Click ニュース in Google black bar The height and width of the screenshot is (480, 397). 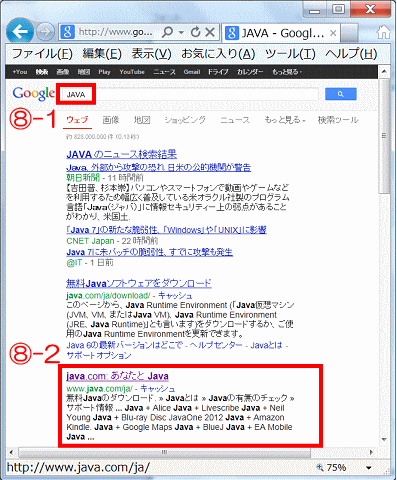tap(164, 72)
